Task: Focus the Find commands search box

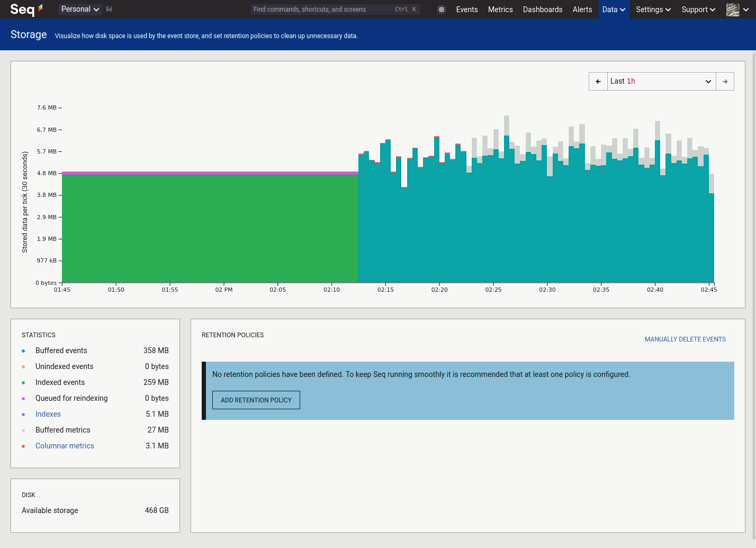Action: pyautogui.click(x=336, y=10)
